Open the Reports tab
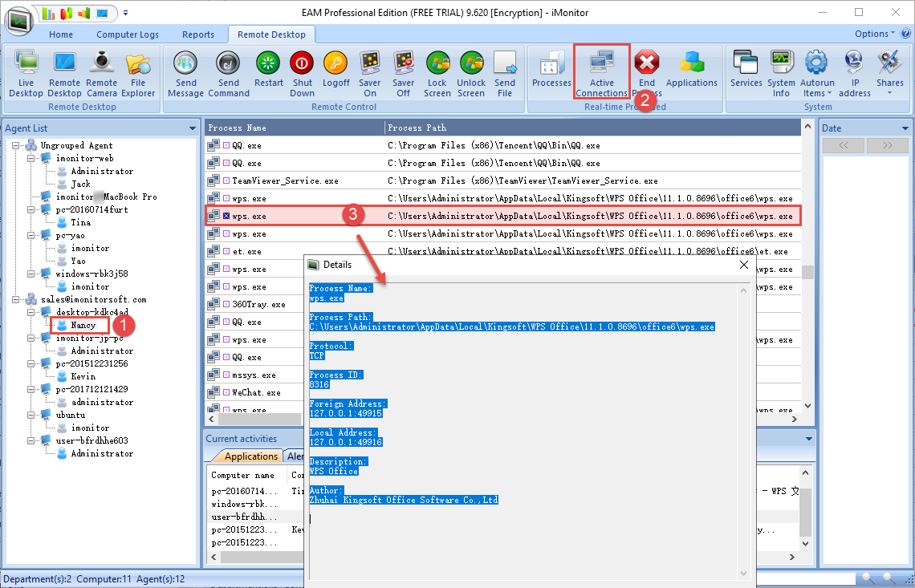This screenshot has width=915, height=588. pyautogui.click(x=197, y=34)
